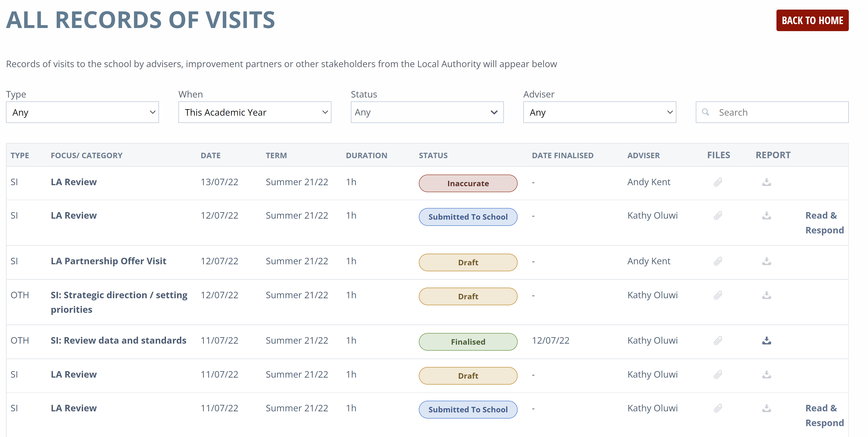Sort by the ADVISER column header
Image resolution: width=868 pixels, height=437 pixels.
[x=643, y=155]
